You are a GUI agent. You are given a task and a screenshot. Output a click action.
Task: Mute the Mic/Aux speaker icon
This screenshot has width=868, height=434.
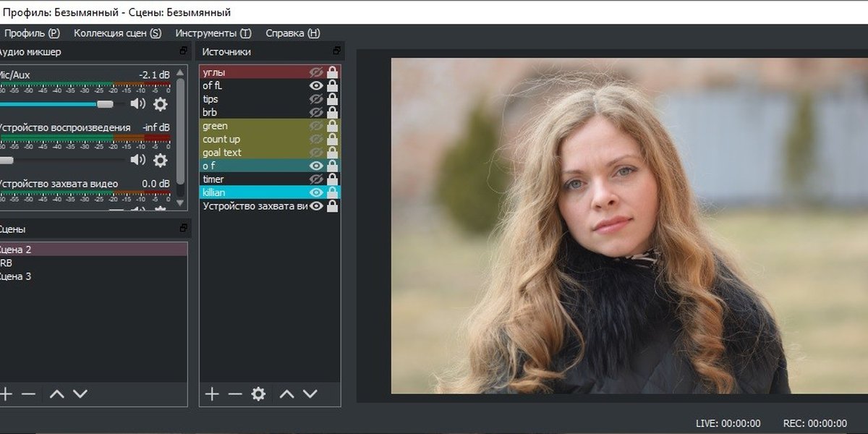tap(137, 103)
